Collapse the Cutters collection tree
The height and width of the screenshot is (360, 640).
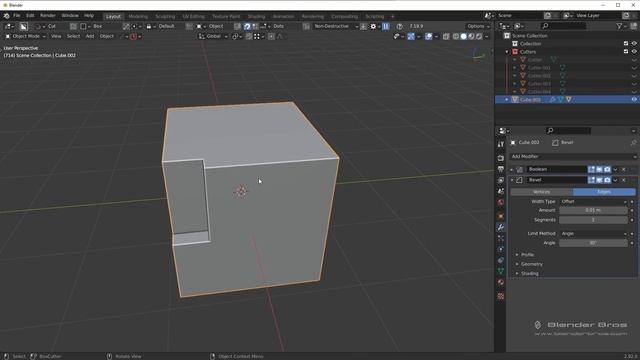pyautogui.click(x=507, y=52)
